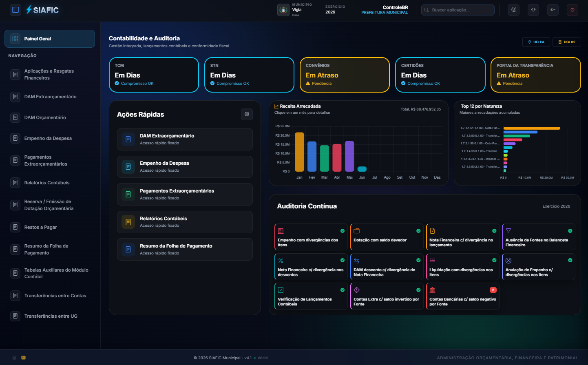The height and width of the screenshot is (365, 588).
Task: Select DAM Orçamentário in the sidebar
Action: 50,117
